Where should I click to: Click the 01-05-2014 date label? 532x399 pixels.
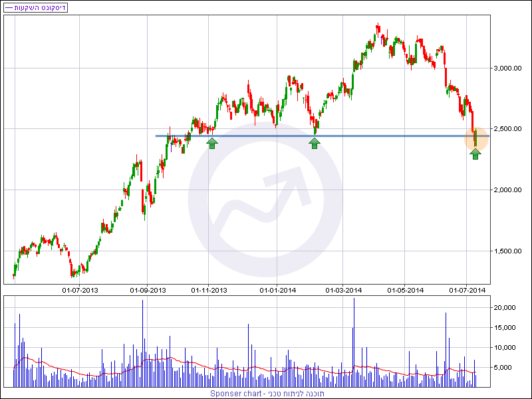(x=406, y=290)
